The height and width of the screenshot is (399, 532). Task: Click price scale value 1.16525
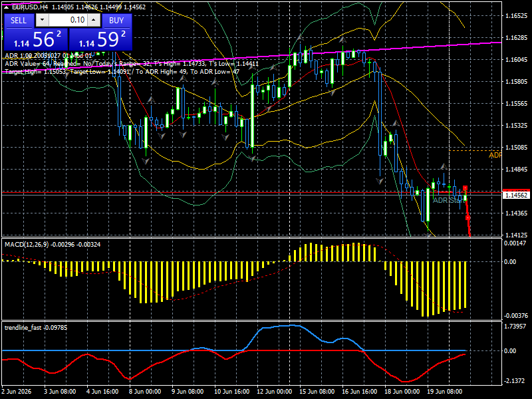click(517, 15)
